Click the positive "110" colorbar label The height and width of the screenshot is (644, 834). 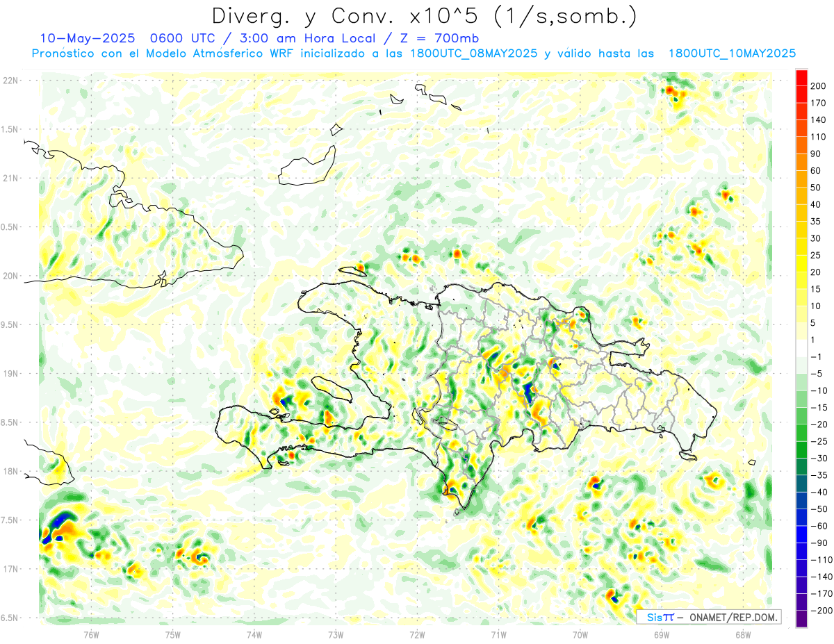point(819,137)
